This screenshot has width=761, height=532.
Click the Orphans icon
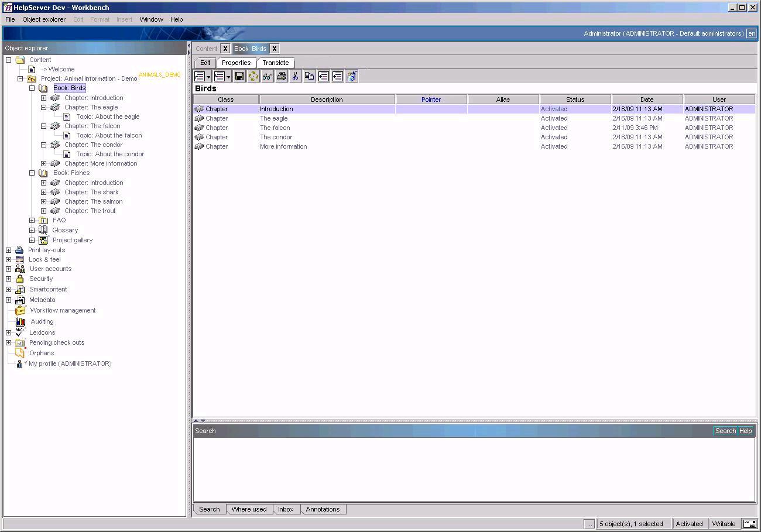point(20,353)
